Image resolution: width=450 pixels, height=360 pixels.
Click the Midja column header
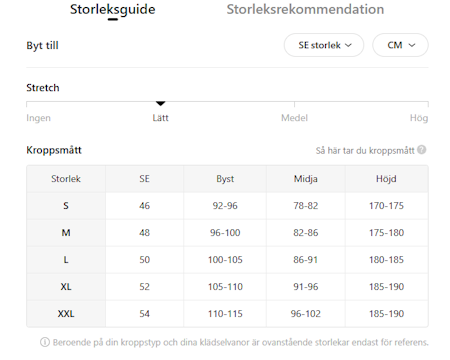click(x=306, y=179)
